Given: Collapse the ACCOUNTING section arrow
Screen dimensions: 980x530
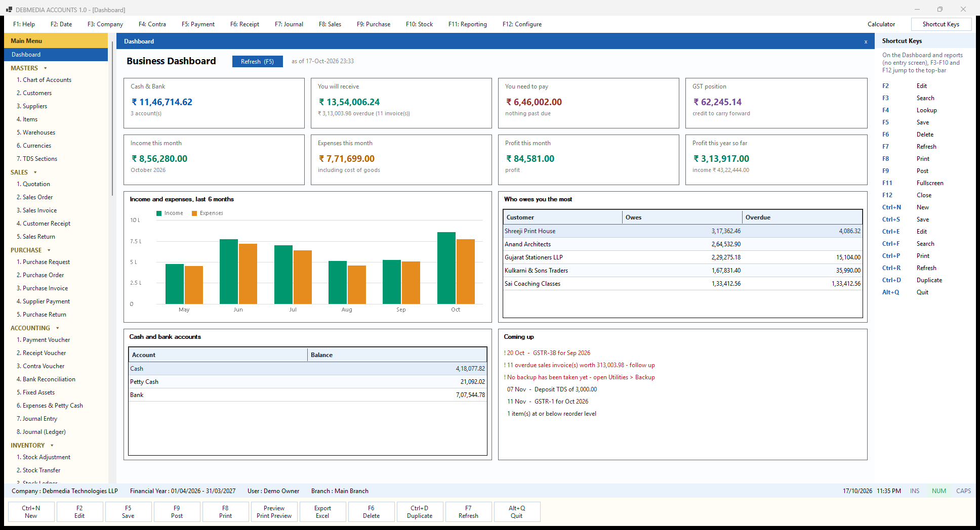Looking at the screenshot, I should click(x=57, y=328).
